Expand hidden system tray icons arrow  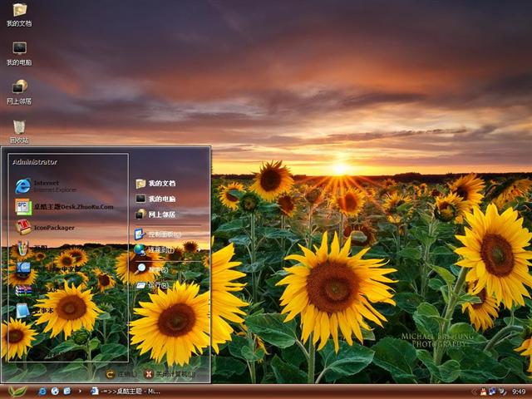pos(474,392)
